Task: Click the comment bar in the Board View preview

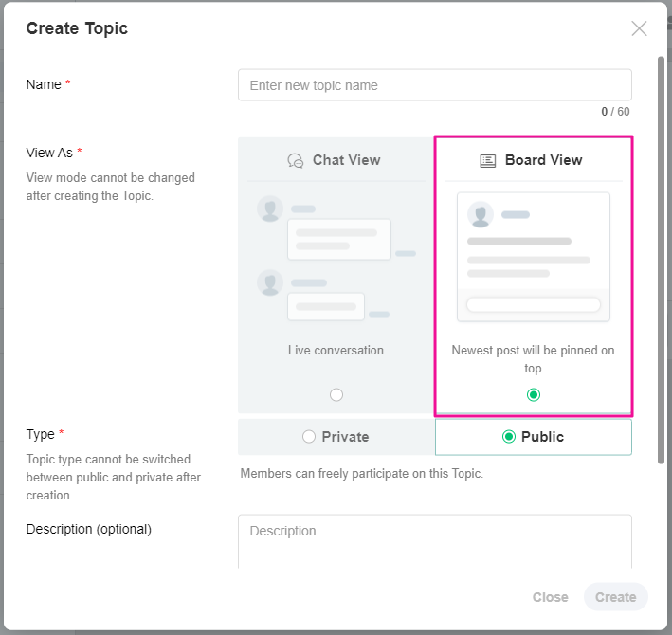Action: click(533, 305)
